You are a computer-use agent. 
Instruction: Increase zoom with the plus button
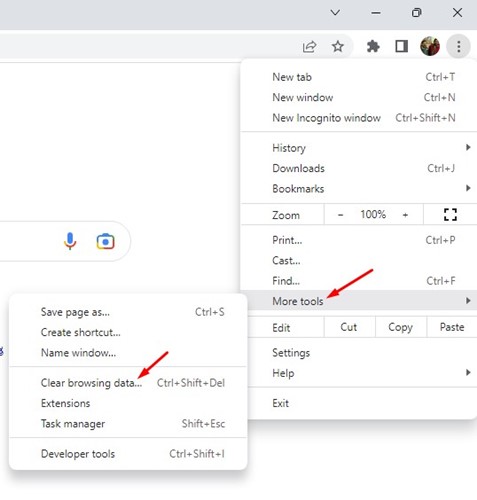click(x=405, y=215)
